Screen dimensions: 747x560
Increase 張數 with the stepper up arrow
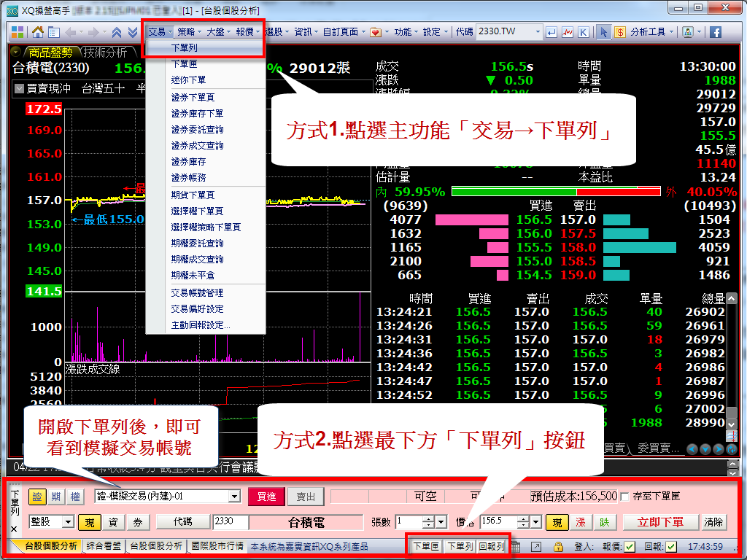pyautogui.click(x=429, y=519)
